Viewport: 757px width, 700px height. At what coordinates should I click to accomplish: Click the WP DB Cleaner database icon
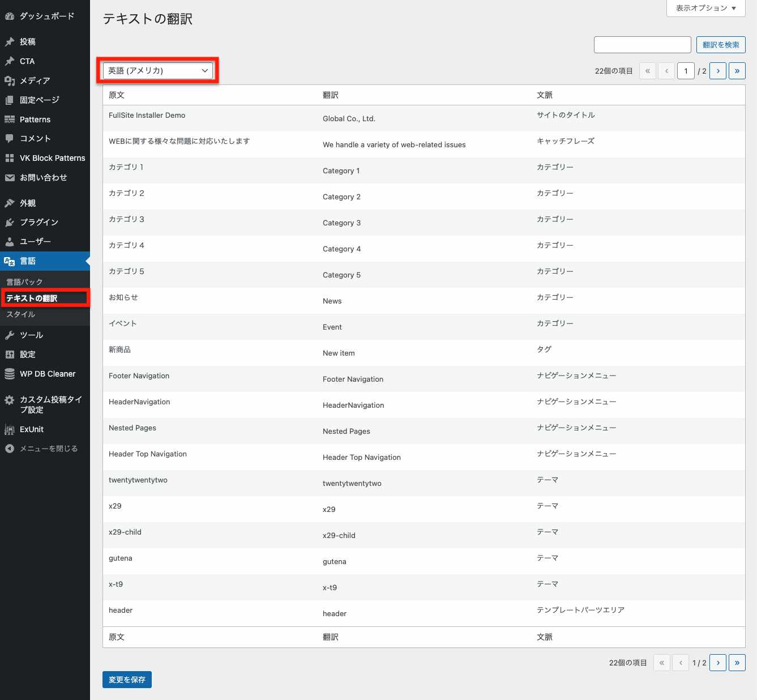10,374
